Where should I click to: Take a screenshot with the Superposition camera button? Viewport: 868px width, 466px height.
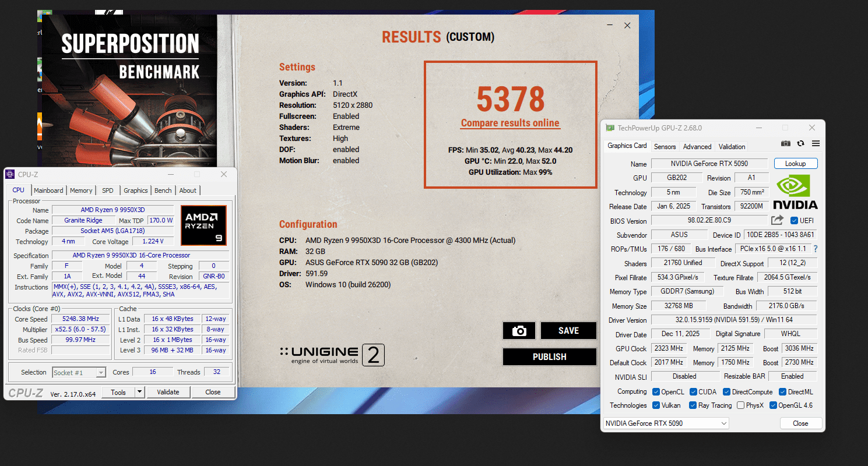[519, 331]
